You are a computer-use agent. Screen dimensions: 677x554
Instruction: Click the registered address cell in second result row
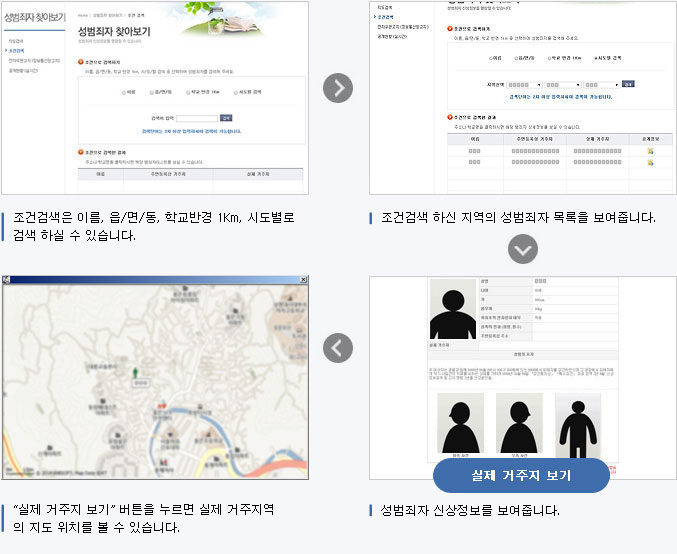[535, 162]
